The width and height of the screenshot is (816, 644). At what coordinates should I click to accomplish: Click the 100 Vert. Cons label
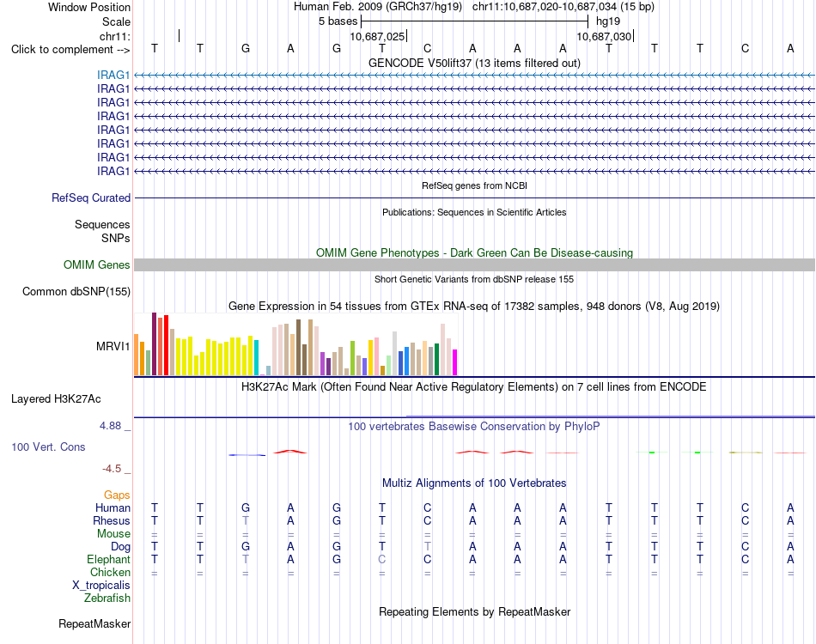pyautogui.click(x=48, y=447)
